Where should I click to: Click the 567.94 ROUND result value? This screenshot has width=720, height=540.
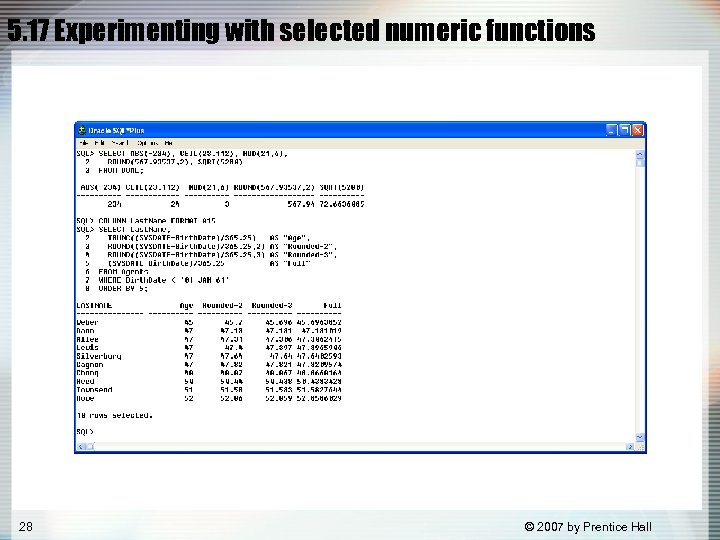pos(301,204)
